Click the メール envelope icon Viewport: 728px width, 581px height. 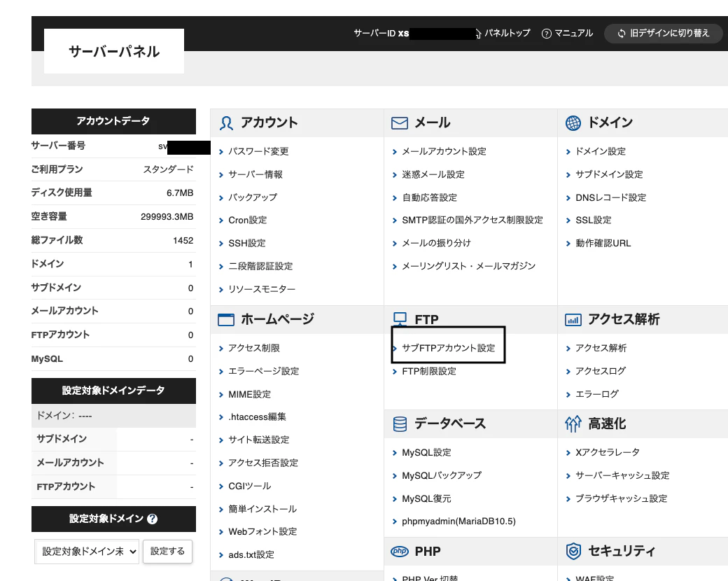pyautogui.click(x=399, y=123)
